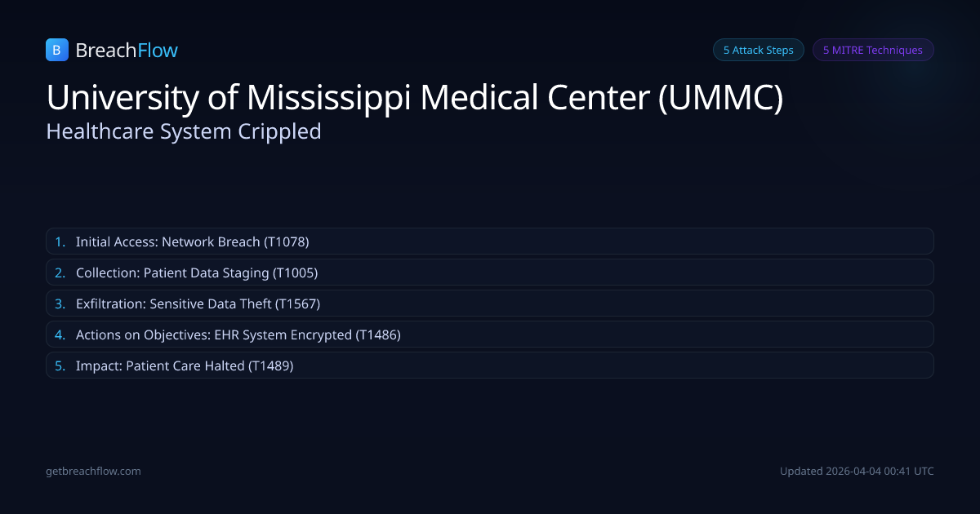Click step number 1 marker
The height and width of the screenshot is (514, 980).
click(x=60, y=241)
